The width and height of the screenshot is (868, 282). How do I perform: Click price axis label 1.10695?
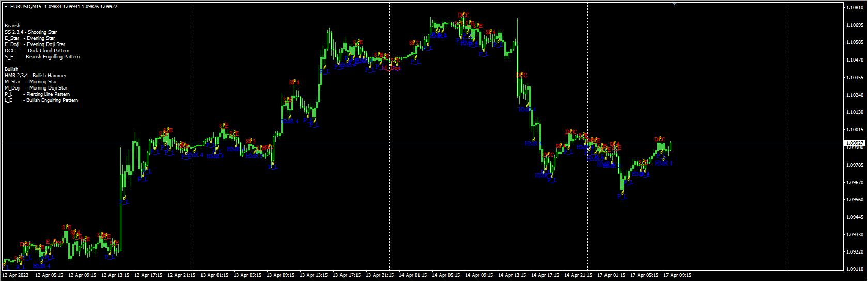855,25
